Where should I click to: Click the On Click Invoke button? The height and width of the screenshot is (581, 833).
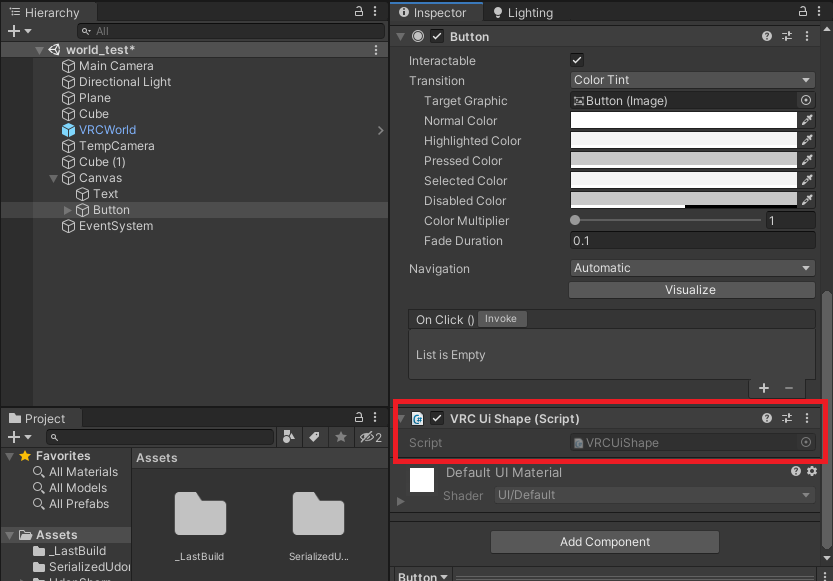502,319
